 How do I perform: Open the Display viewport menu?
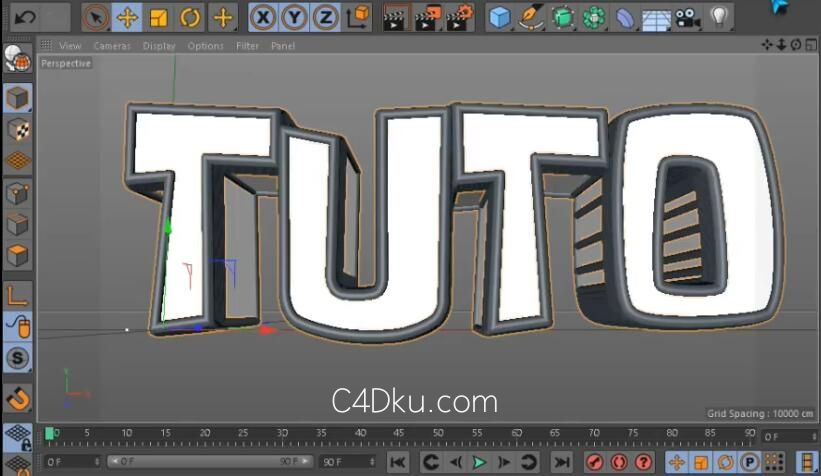[159, 46]
